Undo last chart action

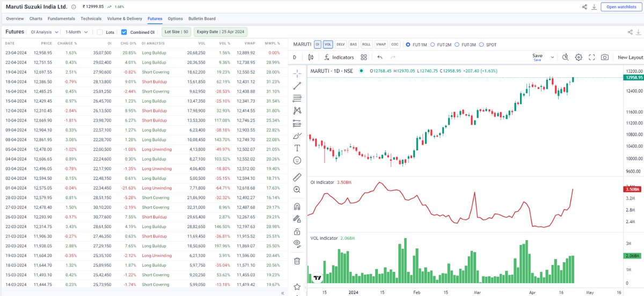click(380, 57)
